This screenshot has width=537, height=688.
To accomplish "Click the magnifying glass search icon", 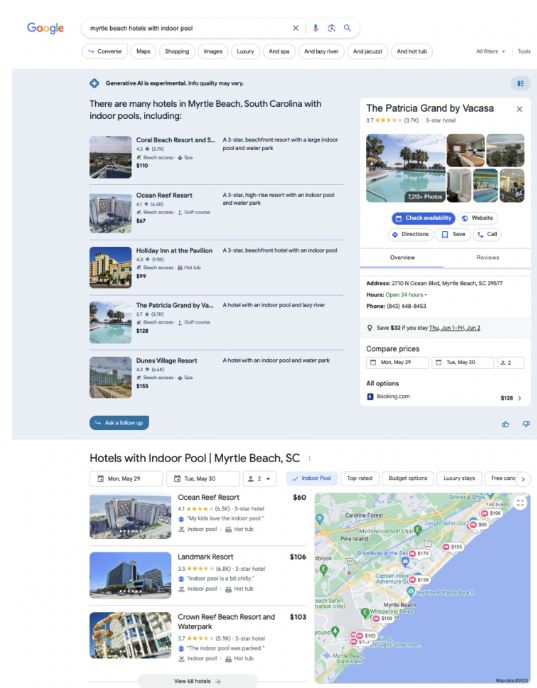I will coord(347,28).
